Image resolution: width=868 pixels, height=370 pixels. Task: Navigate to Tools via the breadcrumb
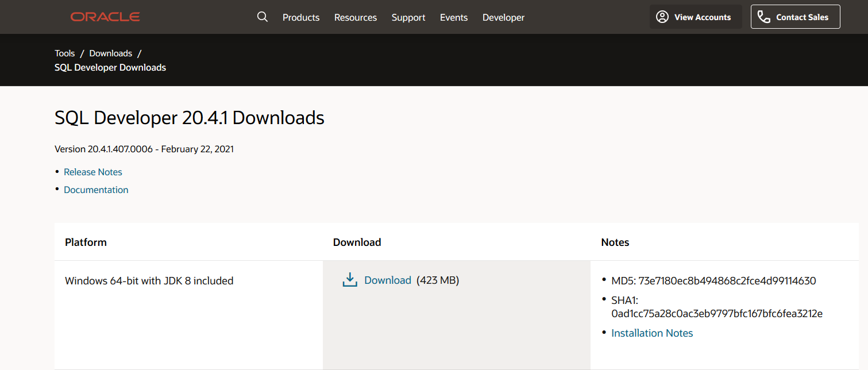coord(64,53)
